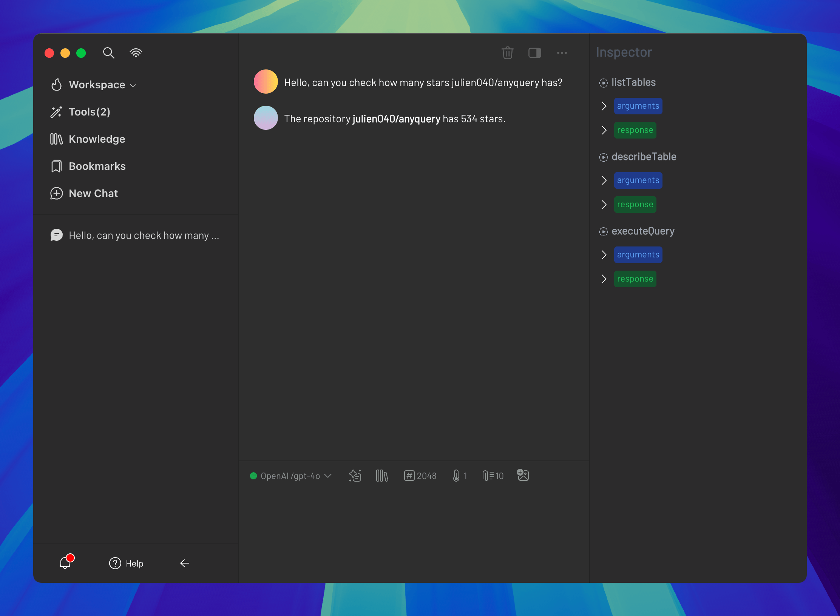The height and width of the screenshot is (616, 840).
Task: Delete chat with trash icon
Action: pos(507,53)
